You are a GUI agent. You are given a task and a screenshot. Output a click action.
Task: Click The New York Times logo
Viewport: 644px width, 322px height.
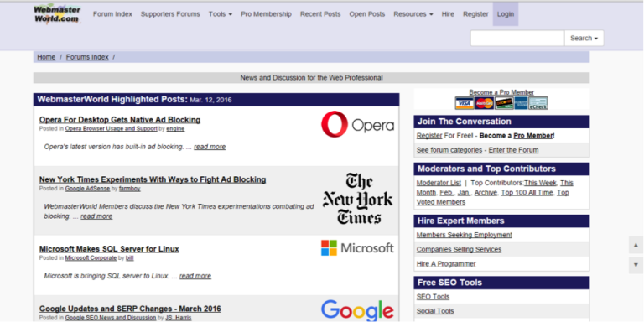[357, 199]
